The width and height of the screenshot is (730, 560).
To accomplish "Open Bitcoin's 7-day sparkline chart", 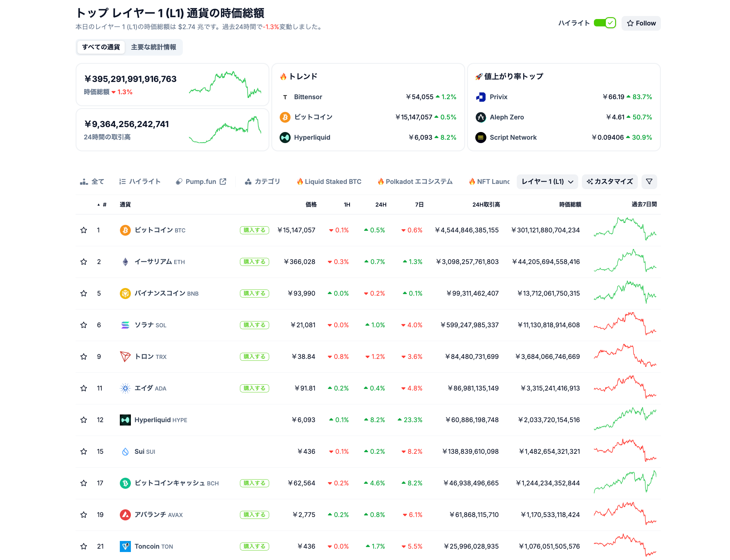I will (625, 229).
